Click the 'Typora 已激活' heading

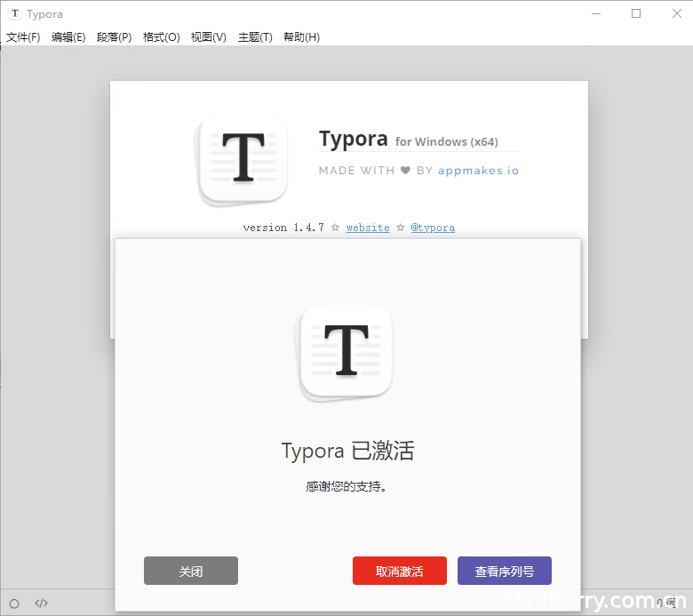pyautogui.click(x=347, y=451)
